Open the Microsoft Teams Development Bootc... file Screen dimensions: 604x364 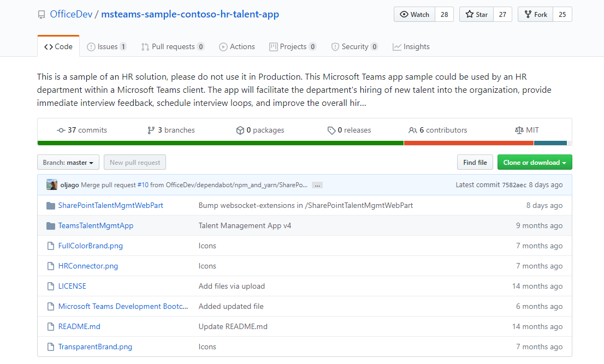[123, 307]
